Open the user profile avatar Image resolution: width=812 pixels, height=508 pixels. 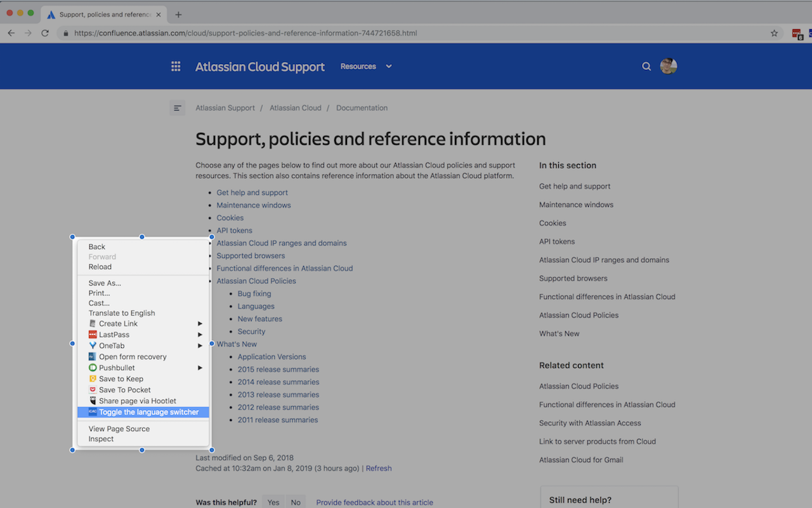[668, 66]
